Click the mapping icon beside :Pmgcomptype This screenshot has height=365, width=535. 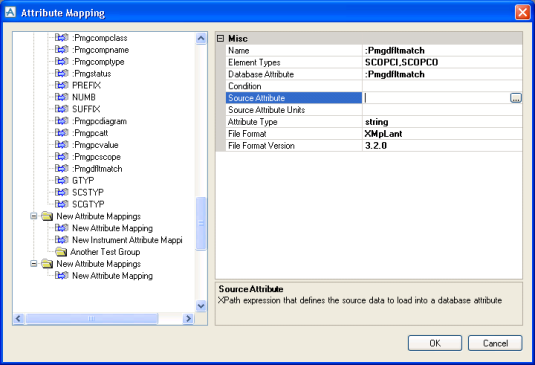[61, 61]
